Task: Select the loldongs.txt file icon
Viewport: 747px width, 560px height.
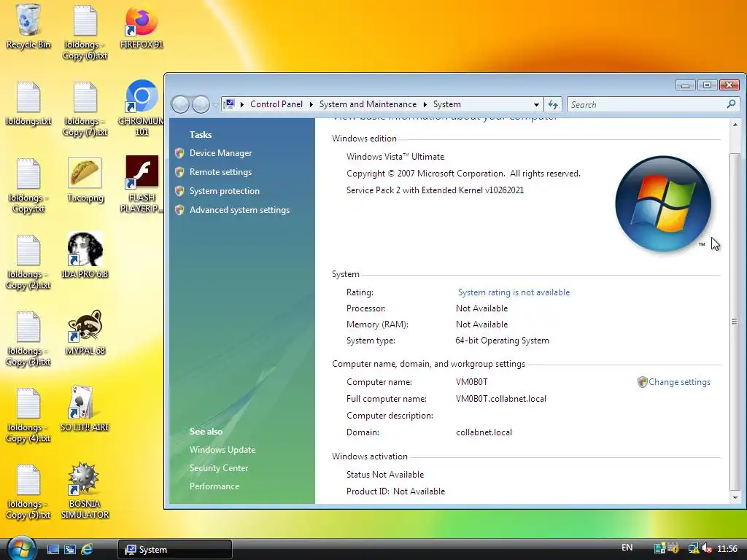Action: [x=28, y=104]
